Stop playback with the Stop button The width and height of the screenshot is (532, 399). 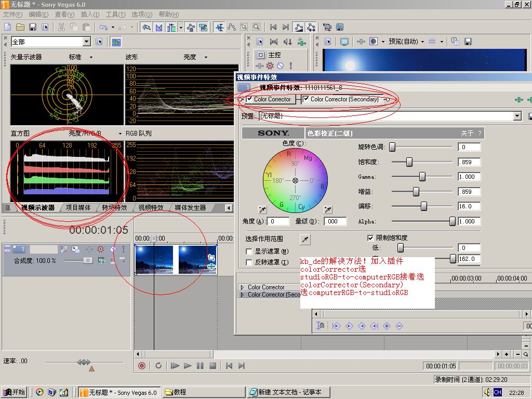[212, 366]
